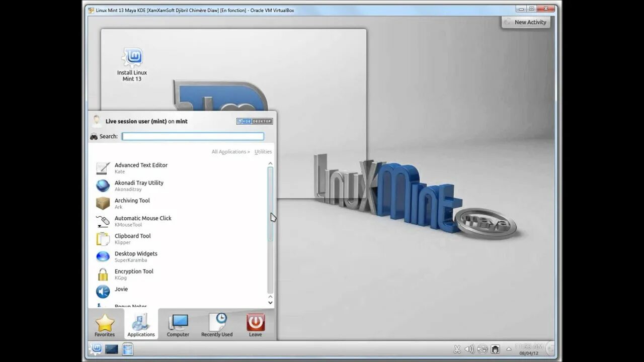Image resolution: width=644 pixels, height=362 pixels.
Task: Launch the Akonadi Tray Utility icon
Action: pos(103,186)
